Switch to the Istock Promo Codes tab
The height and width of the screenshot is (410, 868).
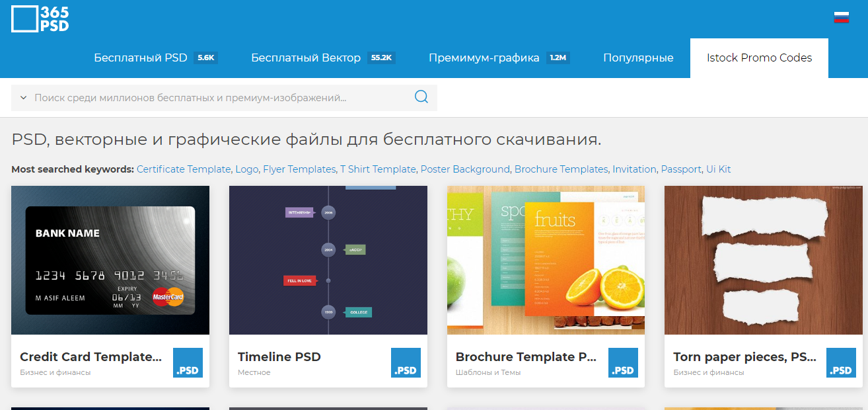pos(758,58)
